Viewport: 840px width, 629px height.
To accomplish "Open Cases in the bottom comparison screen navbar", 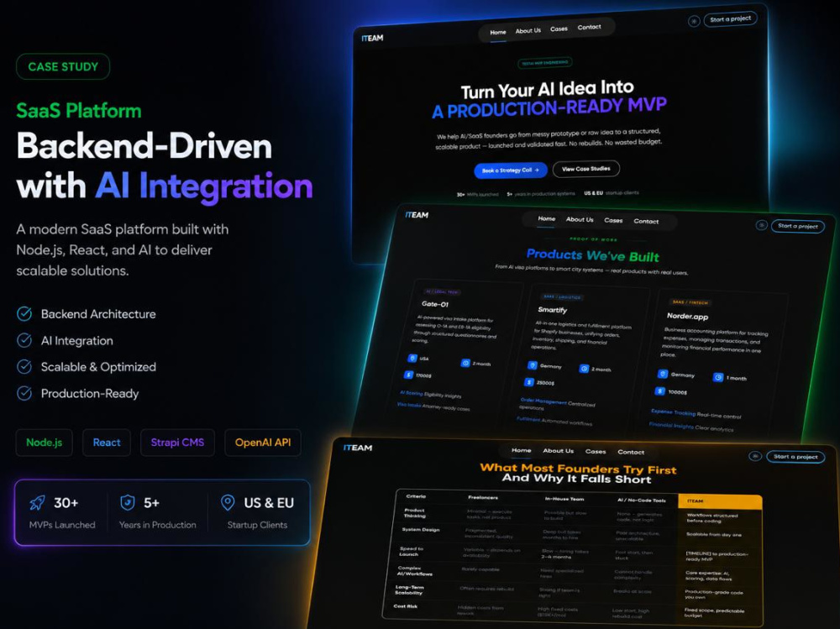I will (596, 452).
